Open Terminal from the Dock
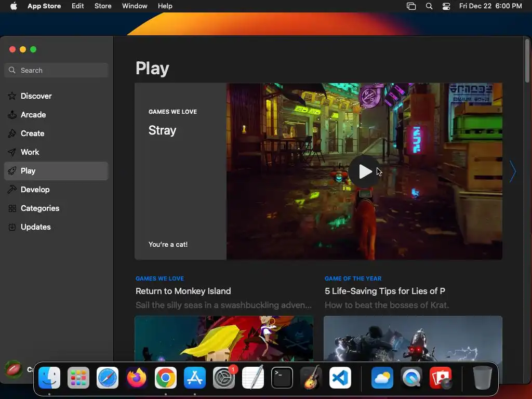Image resolution: width=532 pixels, height=399 pixels. point(282,378)
